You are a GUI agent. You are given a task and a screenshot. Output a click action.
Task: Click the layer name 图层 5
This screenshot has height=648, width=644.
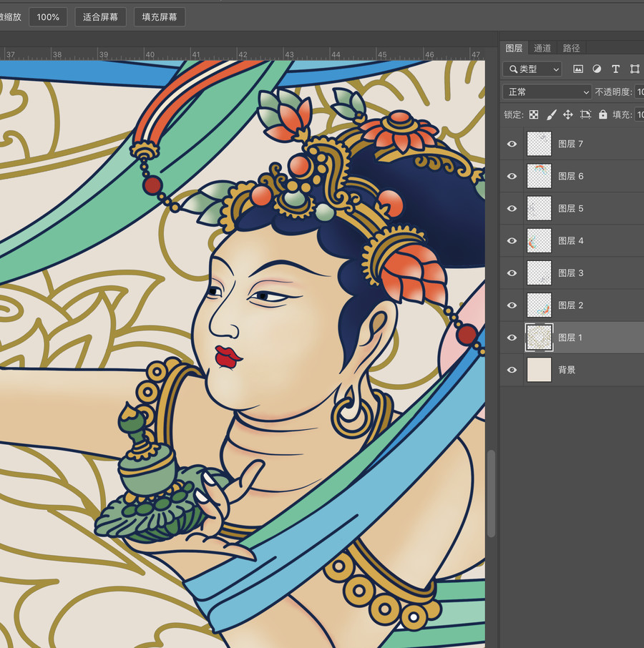tap(570, 208)
